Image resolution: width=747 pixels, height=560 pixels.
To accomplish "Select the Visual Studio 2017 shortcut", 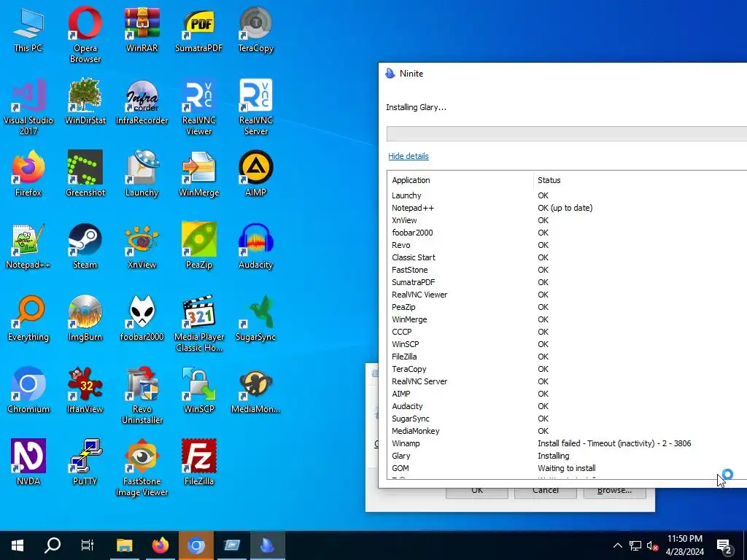I will [x=28, y=106].
